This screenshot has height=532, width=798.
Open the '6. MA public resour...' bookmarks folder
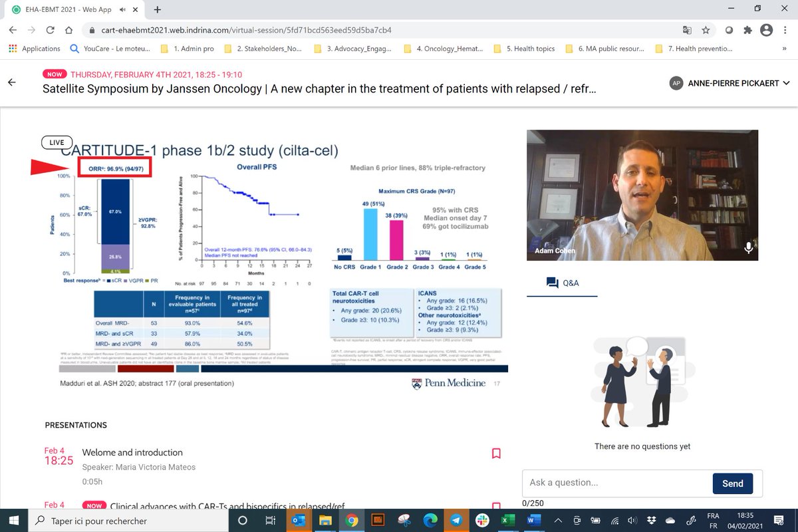605,49
